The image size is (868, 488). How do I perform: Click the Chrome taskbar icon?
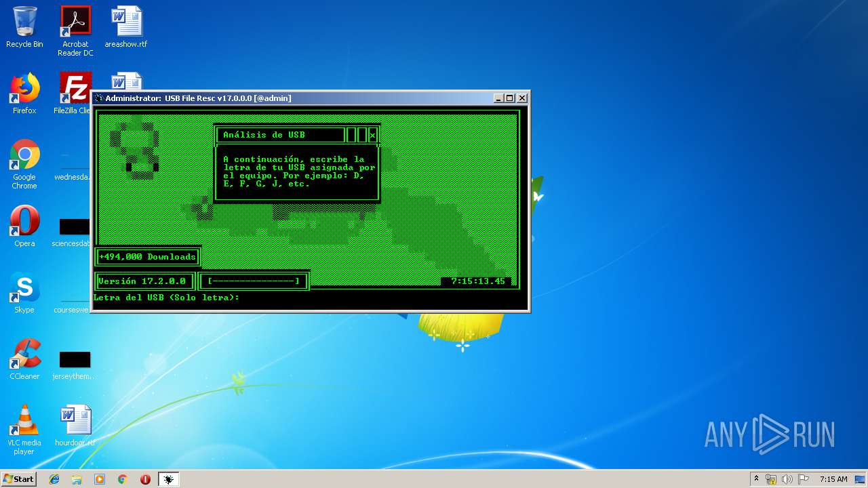[x=123, y=479]
